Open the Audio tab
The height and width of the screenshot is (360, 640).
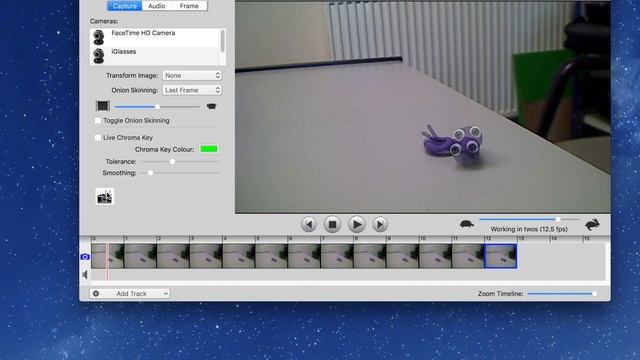click(157, 6)
